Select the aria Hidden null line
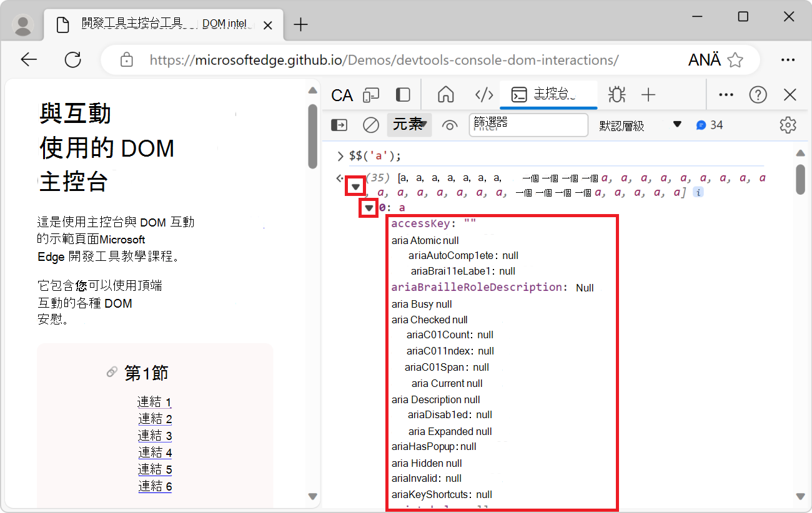This screenshot has width=812, height=513. (x=427, y=463)
